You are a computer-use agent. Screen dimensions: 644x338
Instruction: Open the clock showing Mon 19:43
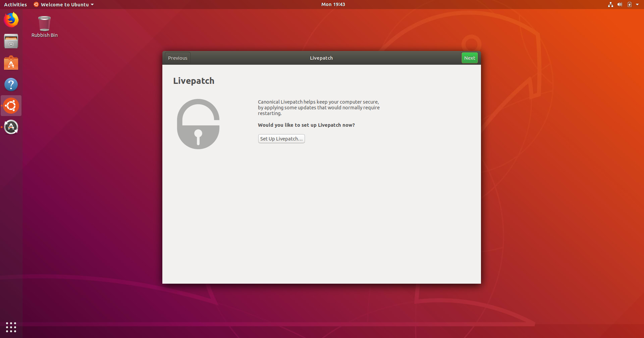(x=333, y=4)
